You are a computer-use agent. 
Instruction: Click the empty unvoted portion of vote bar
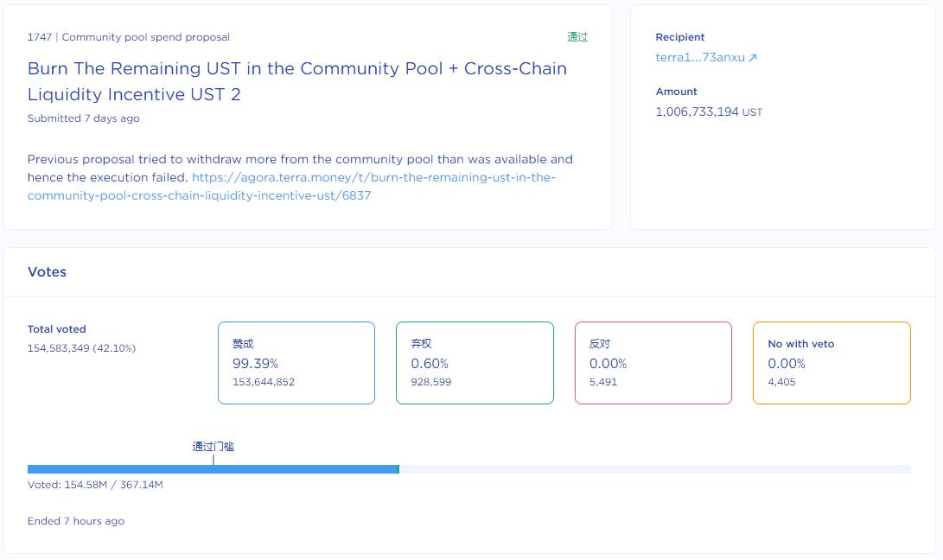click(653, 469)
